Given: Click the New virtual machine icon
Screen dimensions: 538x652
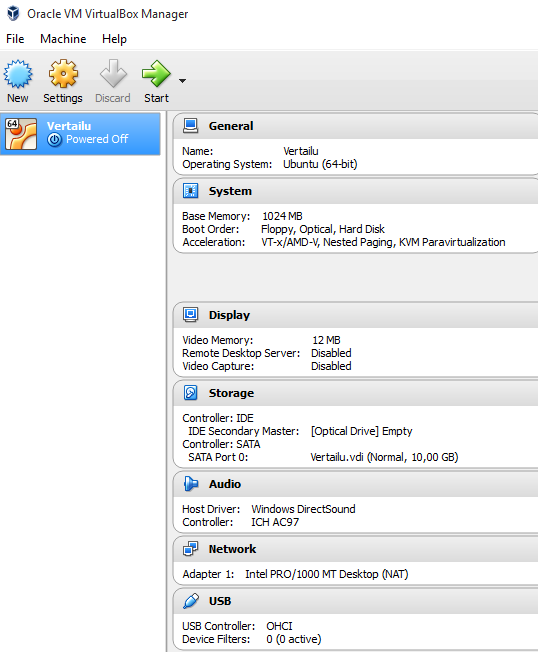Looking at the screenshot, I should click(18, 74).
